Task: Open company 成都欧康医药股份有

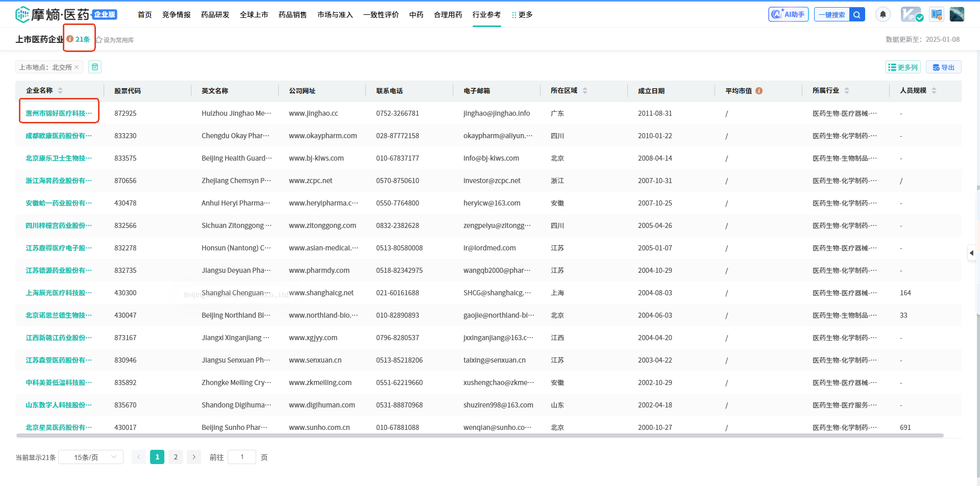Action: click(x=59, y=136)
